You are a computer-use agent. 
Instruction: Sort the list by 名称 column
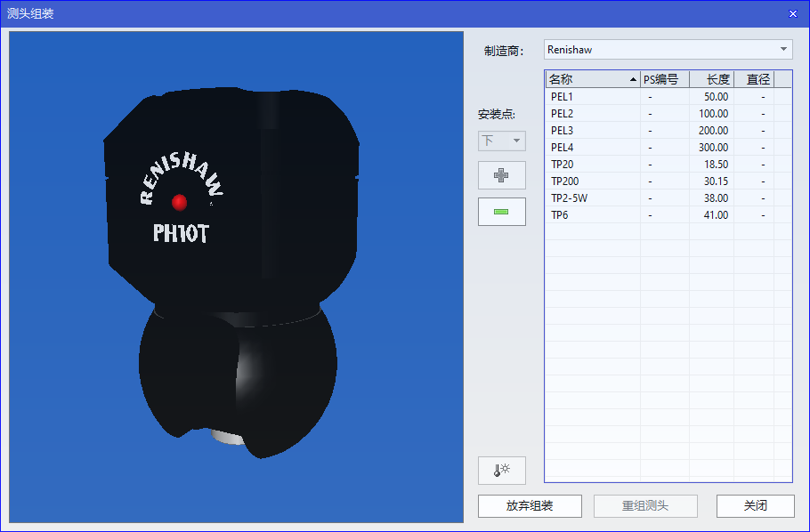(593, 79)
